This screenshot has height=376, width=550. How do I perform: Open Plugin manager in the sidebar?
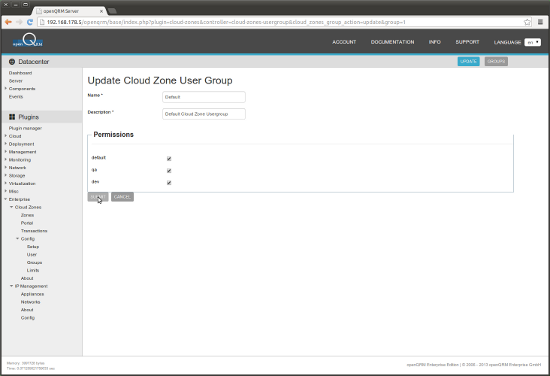[x=25, y=128]
